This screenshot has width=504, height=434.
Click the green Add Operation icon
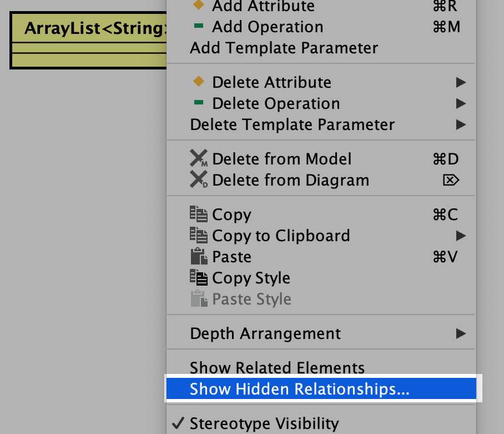(x=198, y=27)
